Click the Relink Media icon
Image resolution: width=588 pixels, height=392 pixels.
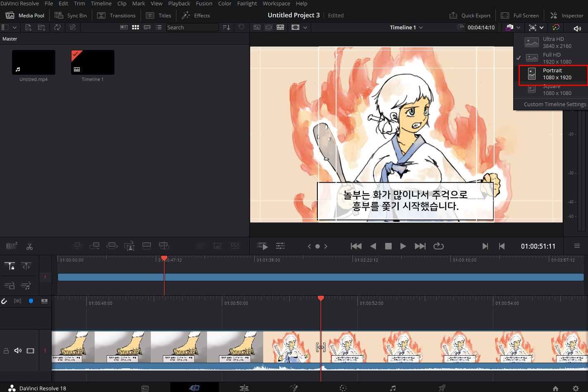tap(72, 27)
